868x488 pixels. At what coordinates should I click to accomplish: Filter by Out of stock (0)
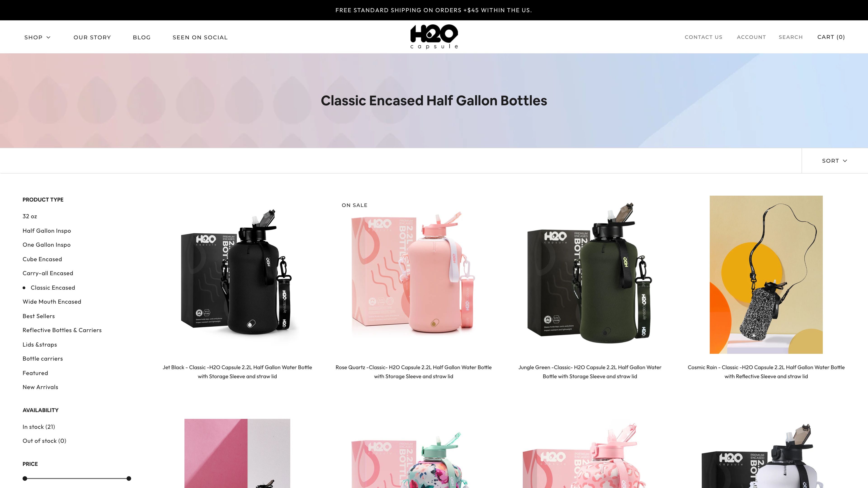point(45,441)
